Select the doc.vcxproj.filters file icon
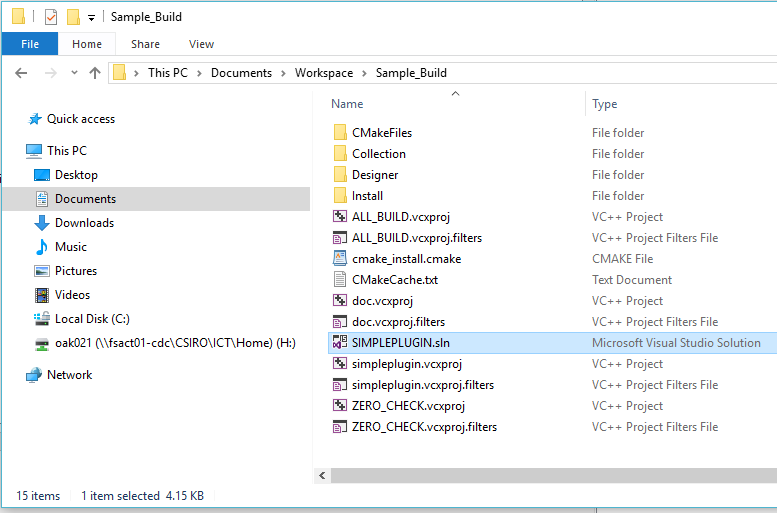The height and width of the screenshot is (513, 777). [x=340, y=322]
